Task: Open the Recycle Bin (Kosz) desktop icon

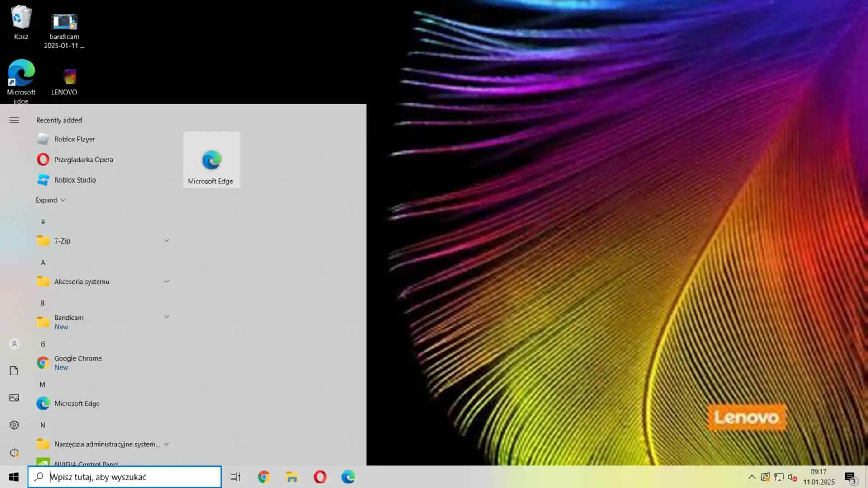Action: [x=21, y=23]
